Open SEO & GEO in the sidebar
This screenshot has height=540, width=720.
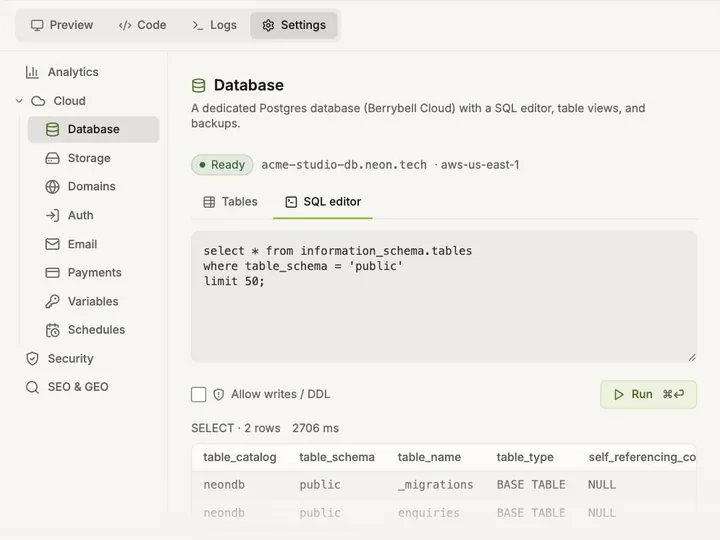click(x=78, y=387)
